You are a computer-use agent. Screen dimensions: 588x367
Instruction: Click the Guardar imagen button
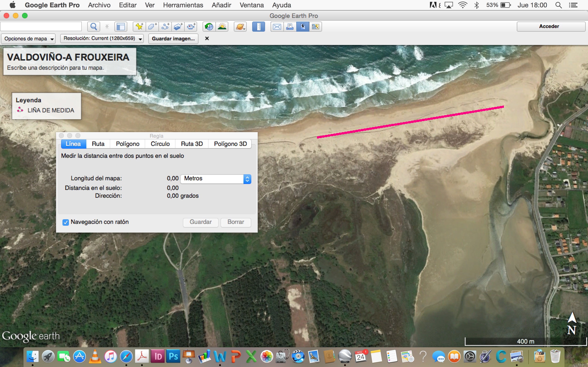173,39
